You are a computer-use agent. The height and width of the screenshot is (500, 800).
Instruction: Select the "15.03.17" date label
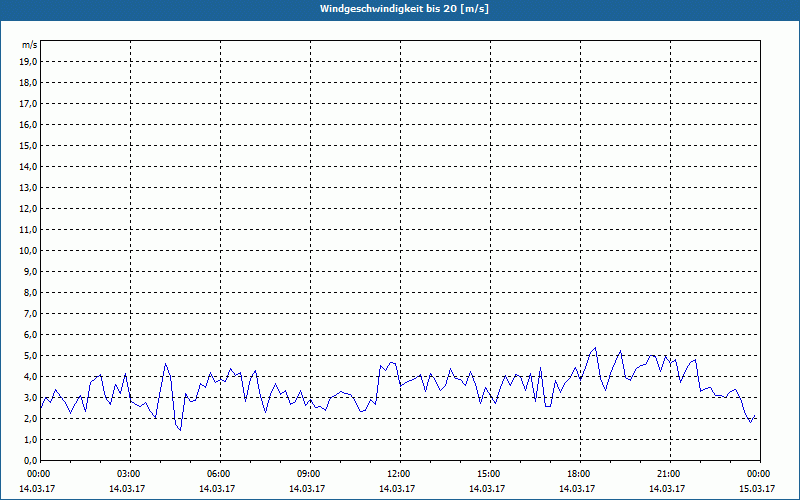point(757,489)
